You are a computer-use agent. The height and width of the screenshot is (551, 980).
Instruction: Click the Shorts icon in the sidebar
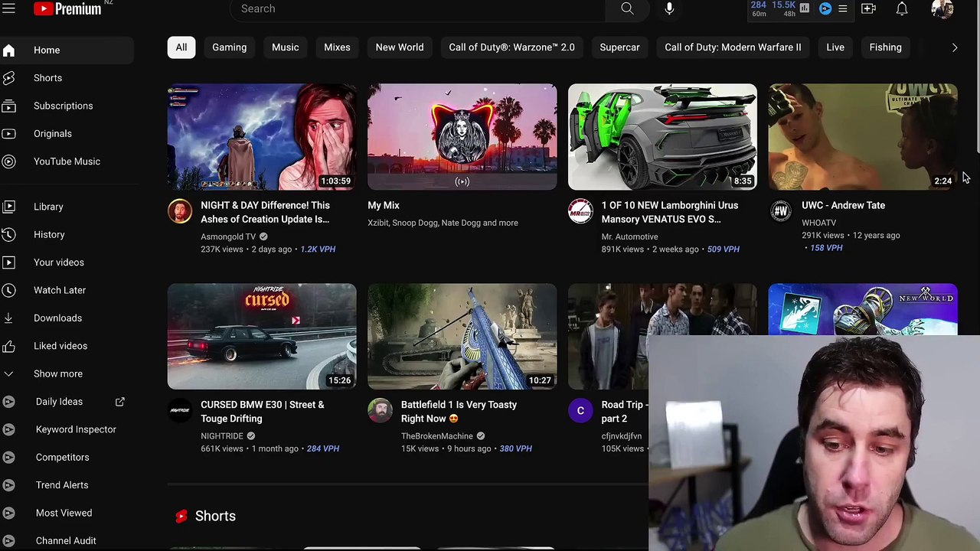[x=8, y=78]
